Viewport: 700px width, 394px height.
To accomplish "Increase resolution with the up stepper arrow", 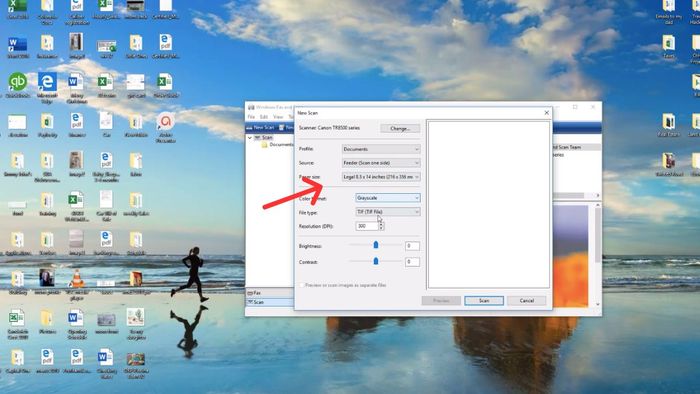I will [381, 224].
